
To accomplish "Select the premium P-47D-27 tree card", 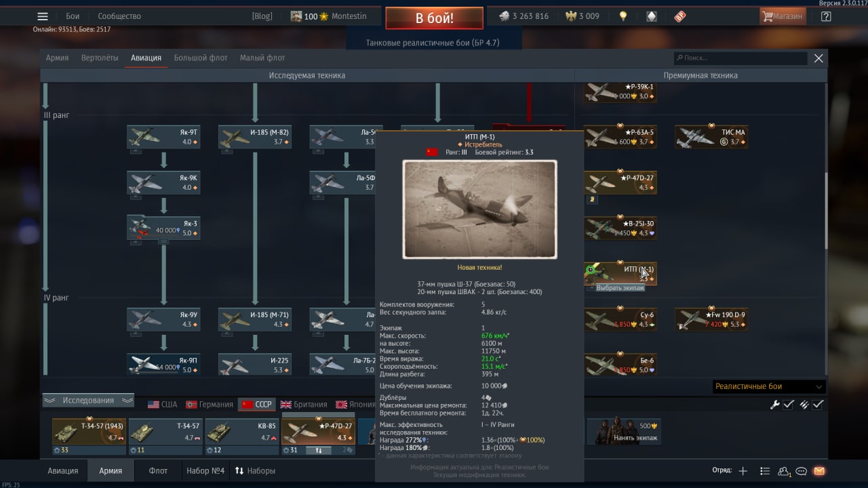I will click(620, 182).
